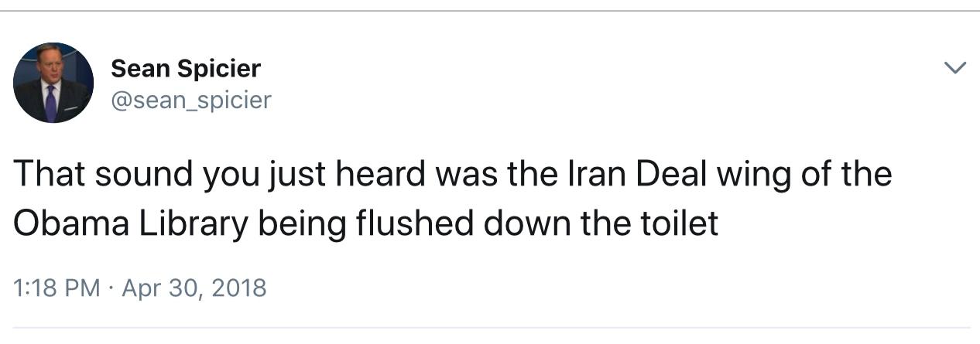
Task: Select the date Apr 30, 2018
Action: pos(194,288)
